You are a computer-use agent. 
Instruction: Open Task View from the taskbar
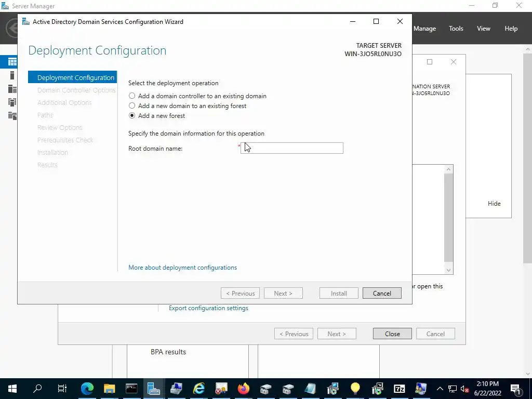pos(62,389)
